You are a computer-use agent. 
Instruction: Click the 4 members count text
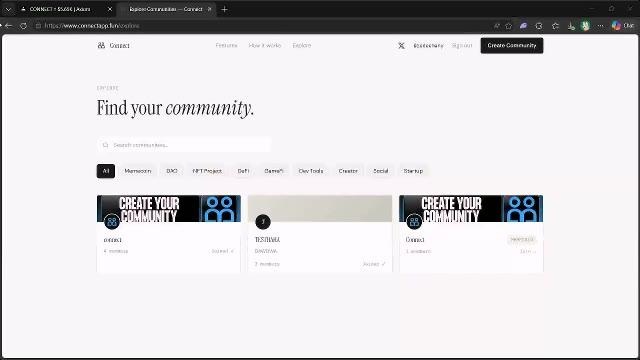click(116, 251)
